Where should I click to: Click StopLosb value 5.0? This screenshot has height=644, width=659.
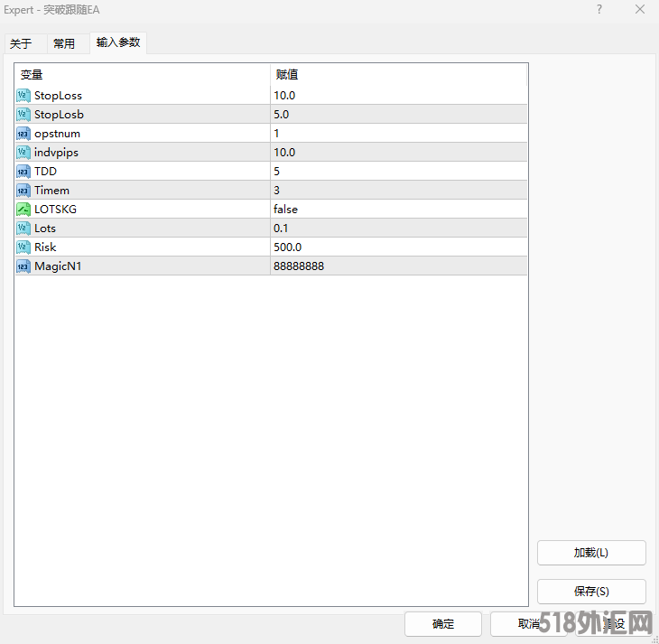tap(398, 115)
